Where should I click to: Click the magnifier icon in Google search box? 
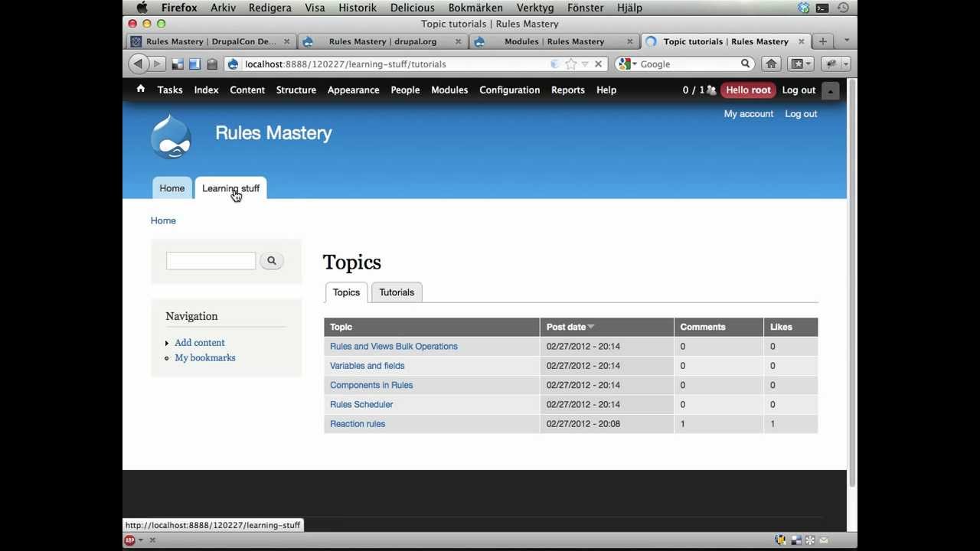click(745, 64)
